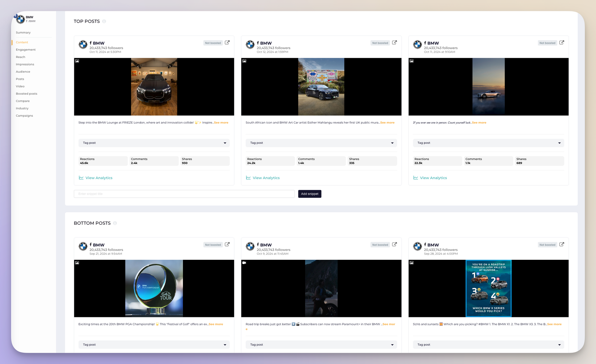Open the Art Car mural photo thumbnail
Viewport: 596px width, 364px height.
[321, 87]
